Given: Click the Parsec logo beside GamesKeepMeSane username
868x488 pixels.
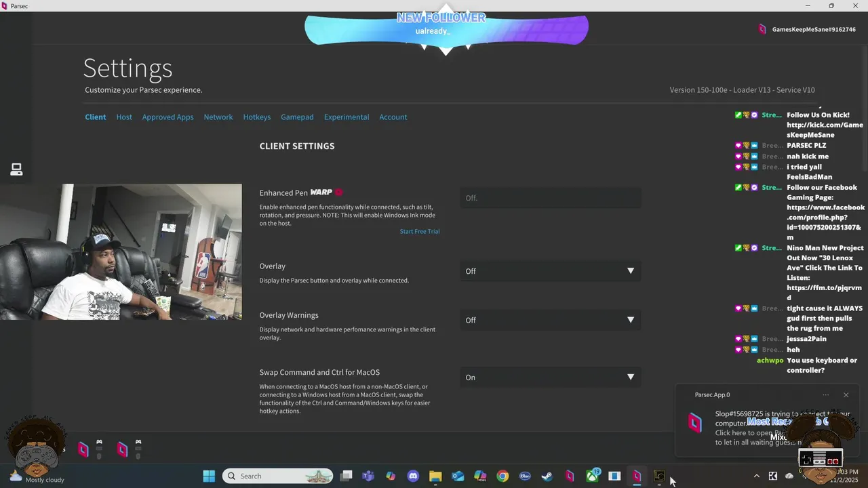Looking at the screenshot, I should tap(762, 29).
